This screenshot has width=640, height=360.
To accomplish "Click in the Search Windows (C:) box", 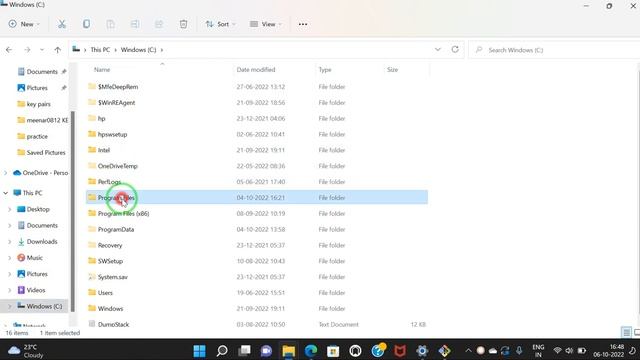I will (554, 50).
